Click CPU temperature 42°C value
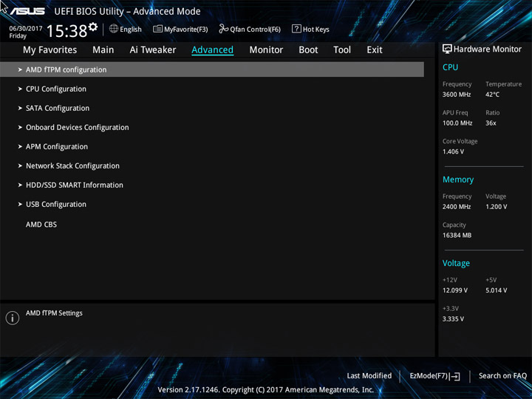The image size is (532, 399). [x=492, y=95]
